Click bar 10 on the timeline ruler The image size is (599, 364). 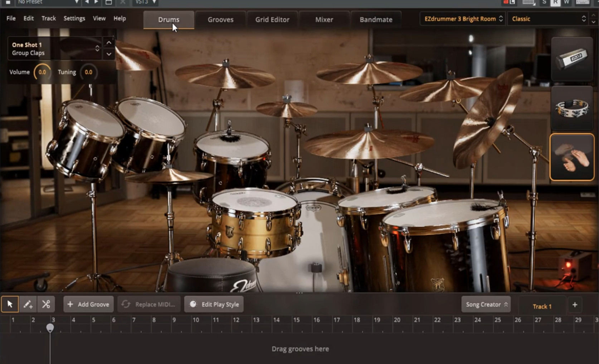[x=196, y=320]
